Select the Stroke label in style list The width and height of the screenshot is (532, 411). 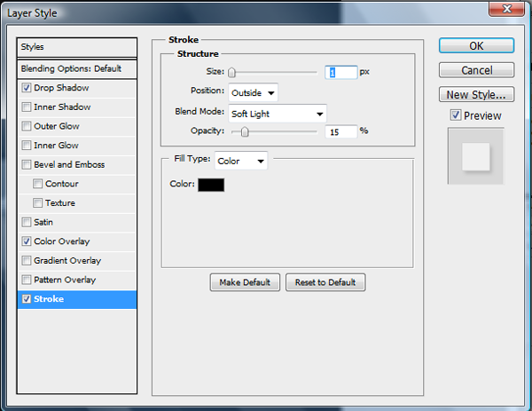click(x=49, y=299)
